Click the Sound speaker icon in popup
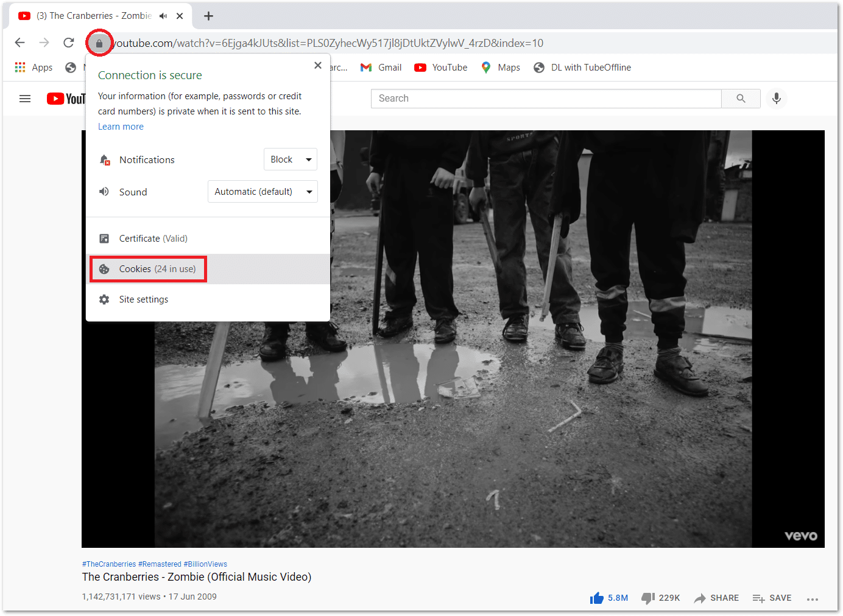The width and height of the screenshot is (843, 616). tap(104, 192)
